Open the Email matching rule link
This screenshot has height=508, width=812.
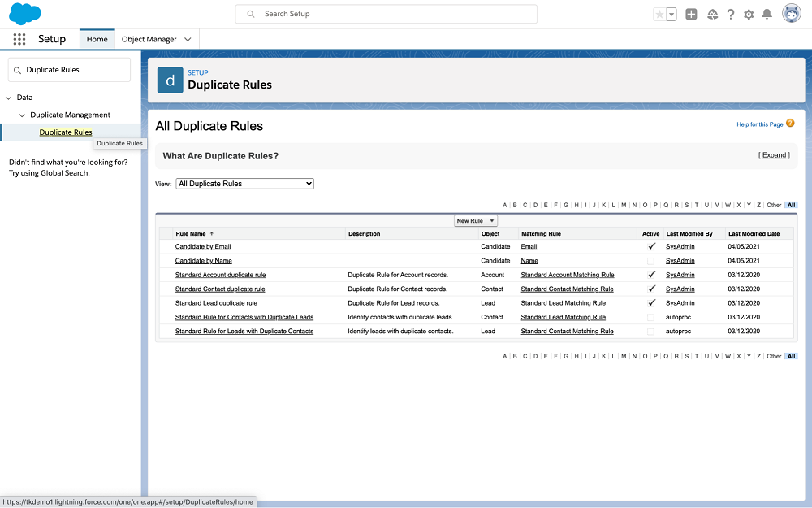click(x=529, y=247)
